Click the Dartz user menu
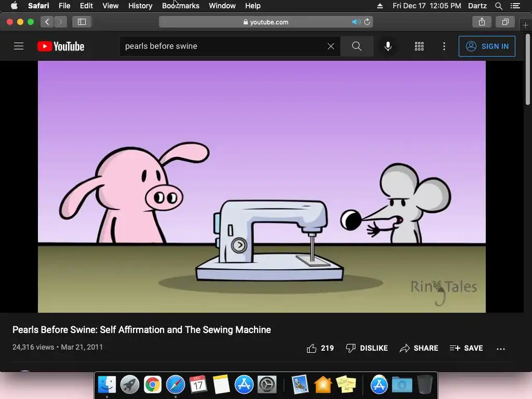This screenshot has width=532, height=399. coord(477,6)
